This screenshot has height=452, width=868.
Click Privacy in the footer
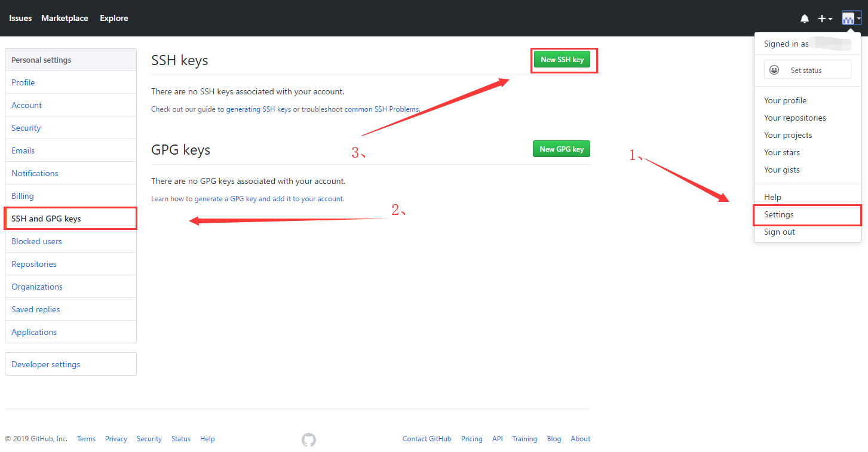116,439
